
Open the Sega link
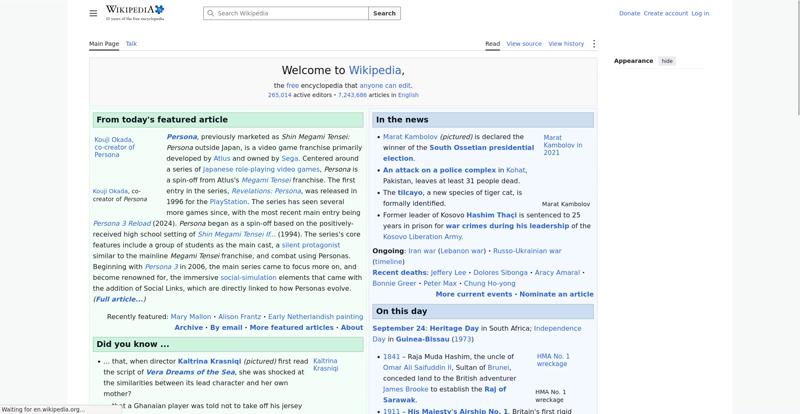(289, 159)
